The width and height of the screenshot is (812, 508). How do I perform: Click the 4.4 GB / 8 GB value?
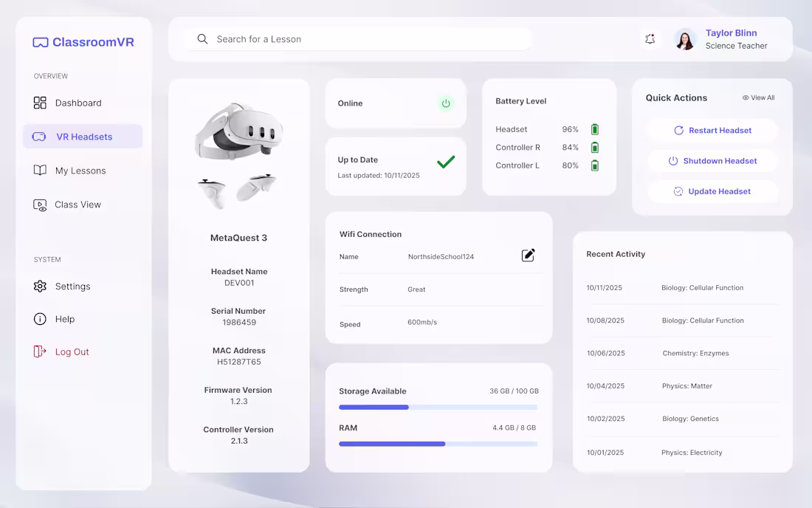pyautogui.click(x=515, y=428)
